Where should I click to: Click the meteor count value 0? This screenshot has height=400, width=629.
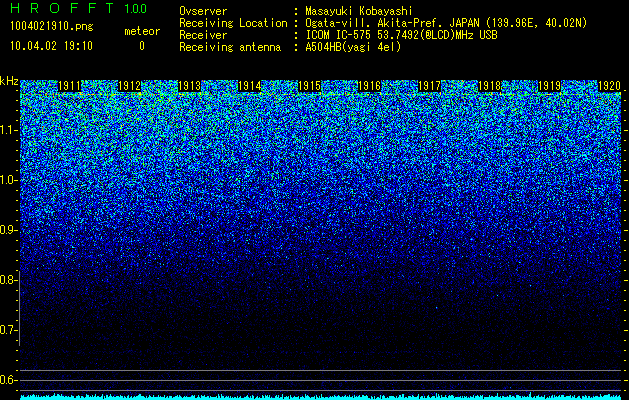tap(142, 46)
